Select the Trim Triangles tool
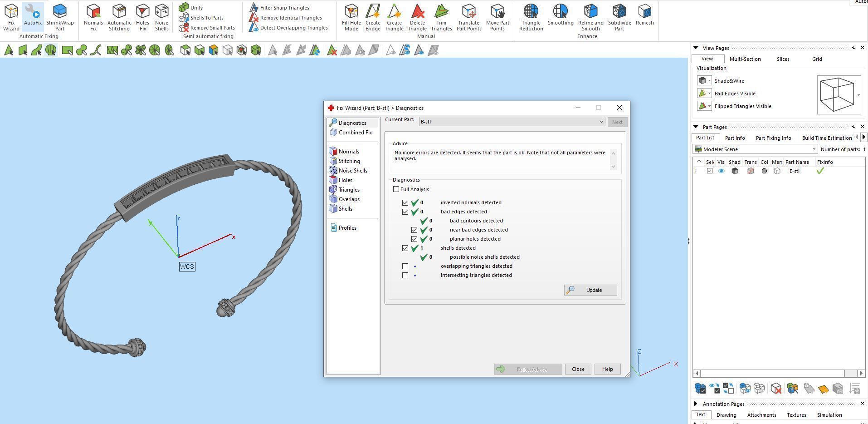 coord(441,17)
